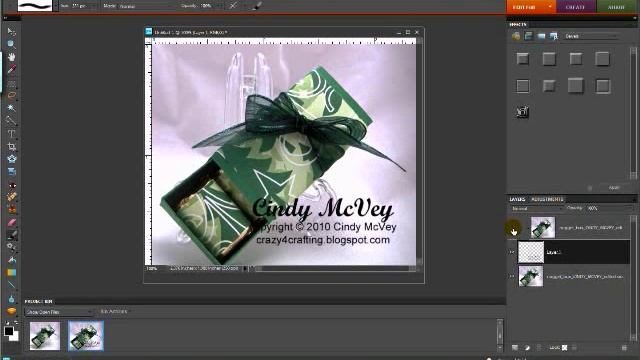This screenshot has height=360, width=640.
Task: Select the Crop tool
Action: (x=11, y=146)
